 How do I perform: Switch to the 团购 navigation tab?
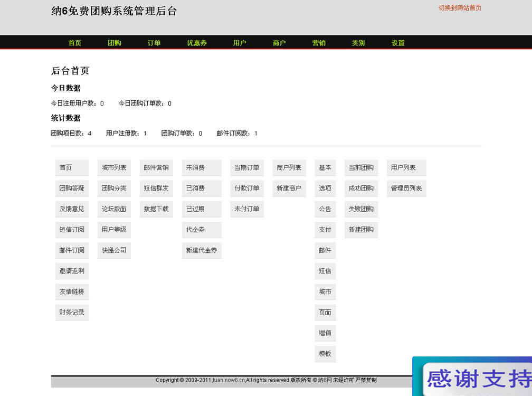coord(115,43)
